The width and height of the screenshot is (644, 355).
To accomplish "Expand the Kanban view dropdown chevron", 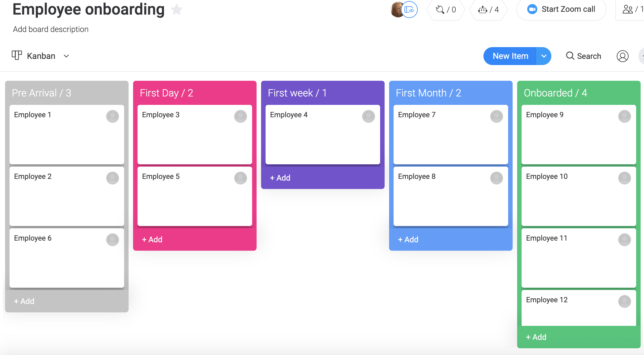I will 66,56.
